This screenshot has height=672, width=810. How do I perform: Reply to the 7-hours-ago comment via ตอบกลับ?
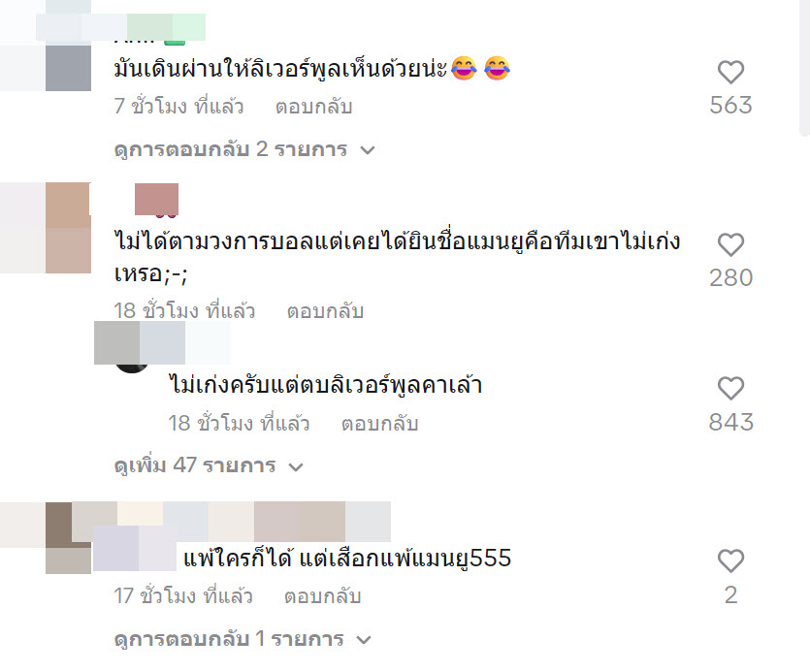pos(313,107)
